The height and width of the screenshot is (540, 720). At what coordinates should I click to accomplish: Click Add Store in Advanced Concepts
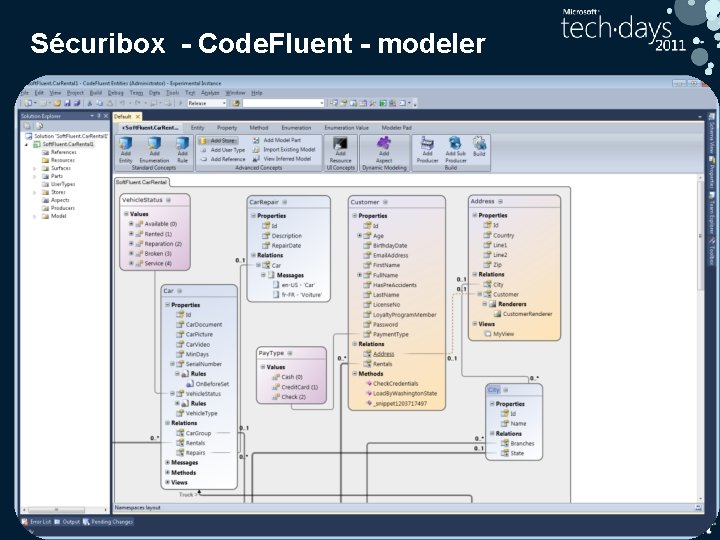click(x=219, y=141)
